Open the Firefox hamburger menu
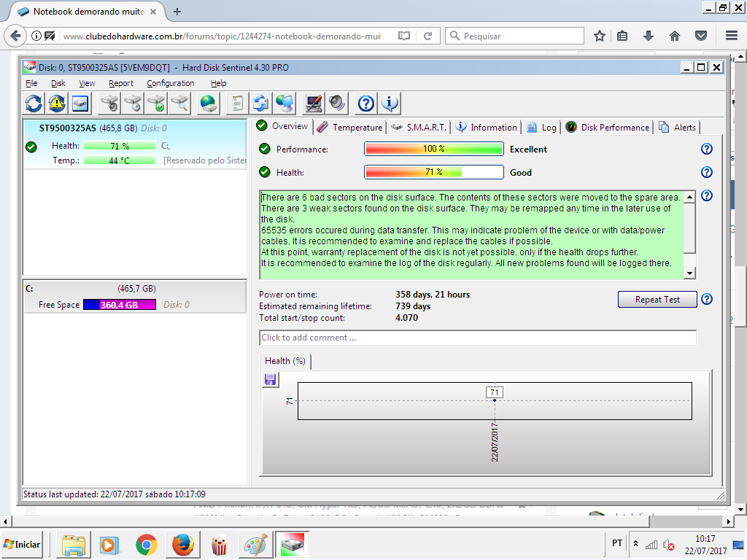The image size is (747, 560). click(732, 36)
